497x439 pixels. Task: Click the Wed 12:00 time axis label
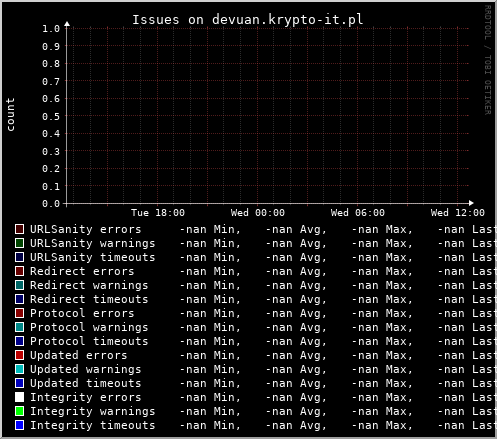pyautogui.click(x=458, y=213)
